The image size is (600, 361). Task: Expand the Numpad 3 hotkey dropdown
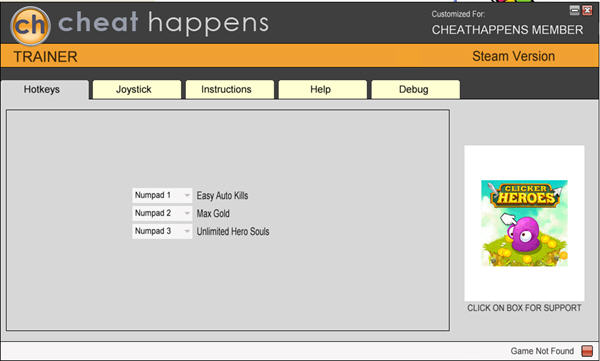(162, 231)
